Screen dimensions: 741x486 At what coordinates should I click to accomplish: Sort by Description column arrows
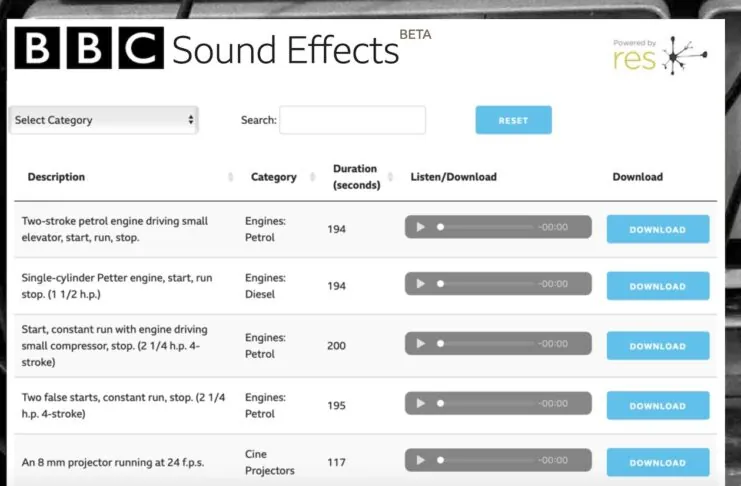point(231,177)
